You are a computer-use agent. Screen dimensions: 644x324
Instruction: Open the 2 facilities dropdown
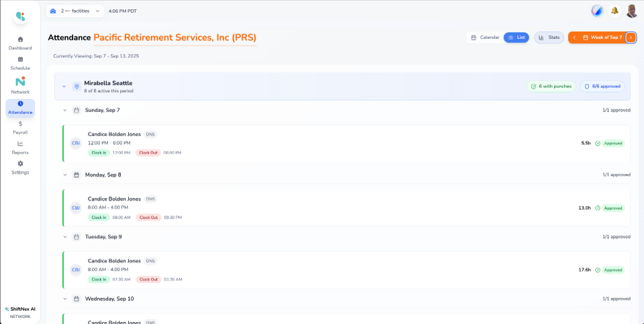coord(75,11)
